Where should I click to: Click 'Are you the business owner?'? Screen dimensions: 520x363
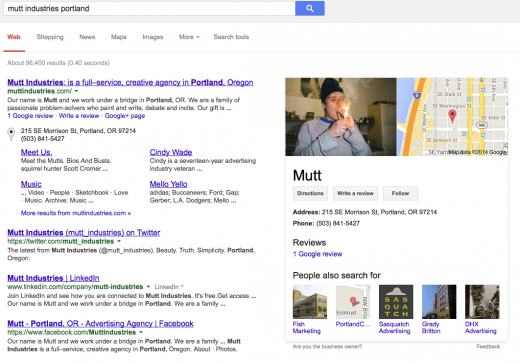[x=327, y=347]
